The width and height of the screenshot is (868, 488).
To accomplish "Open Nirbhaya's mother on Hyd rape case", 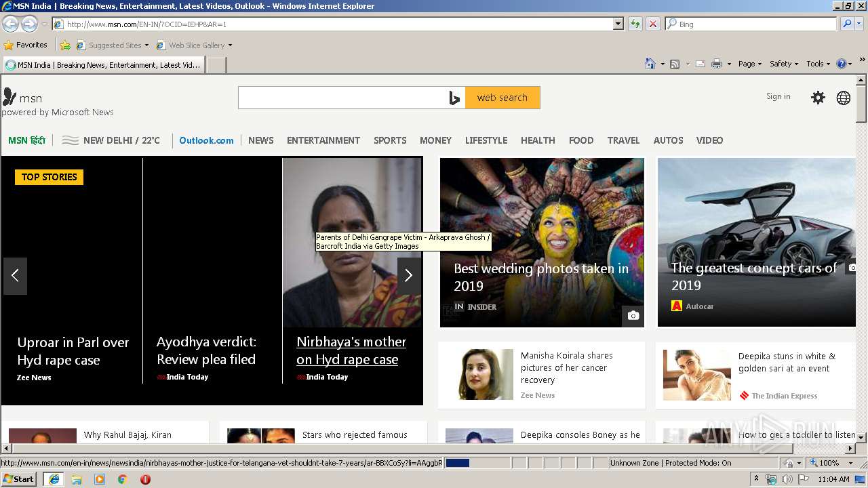I will pyautogui.click(x=351, y=350).
